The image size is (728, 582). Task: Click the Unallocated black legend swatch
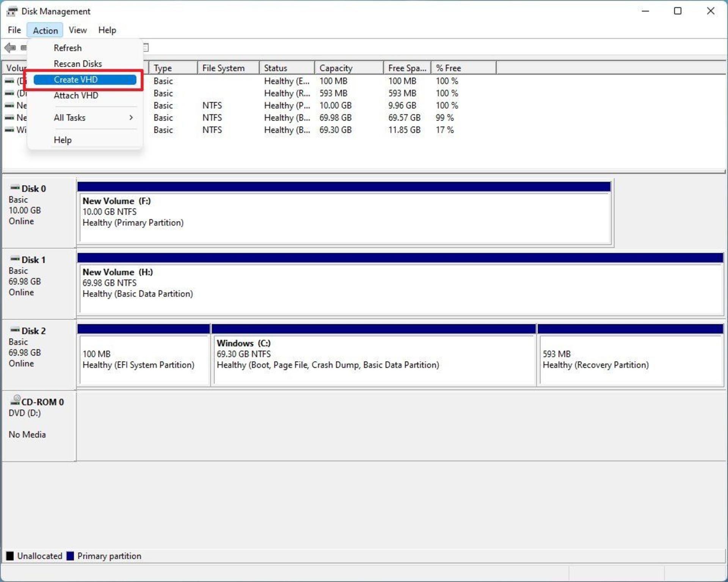click(10, 556)
